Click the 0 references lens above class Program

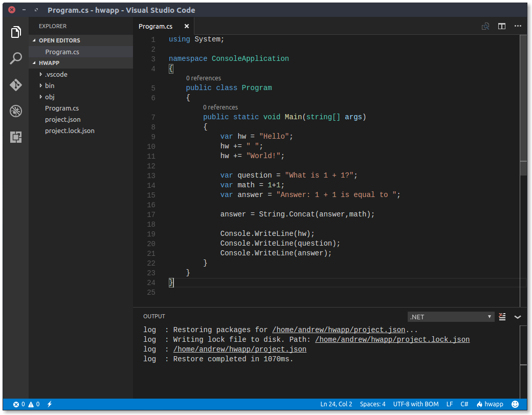pyautogui.click(x=203, y=78)
